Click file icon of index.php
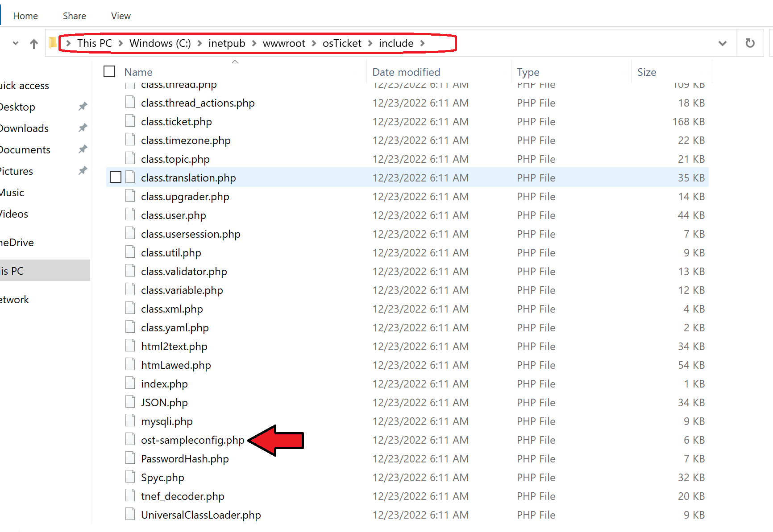 (x=130, y=384)
